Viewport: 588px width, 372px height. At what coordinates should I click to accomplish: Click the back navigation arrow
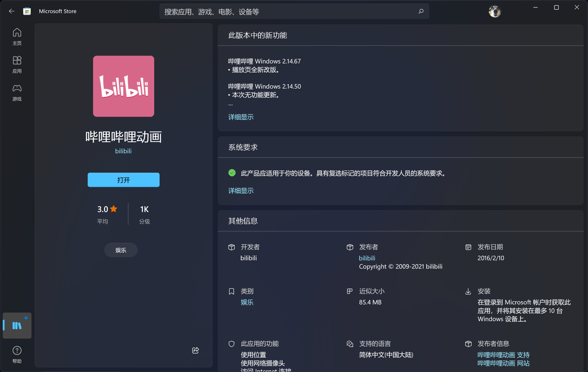[11, 11]
